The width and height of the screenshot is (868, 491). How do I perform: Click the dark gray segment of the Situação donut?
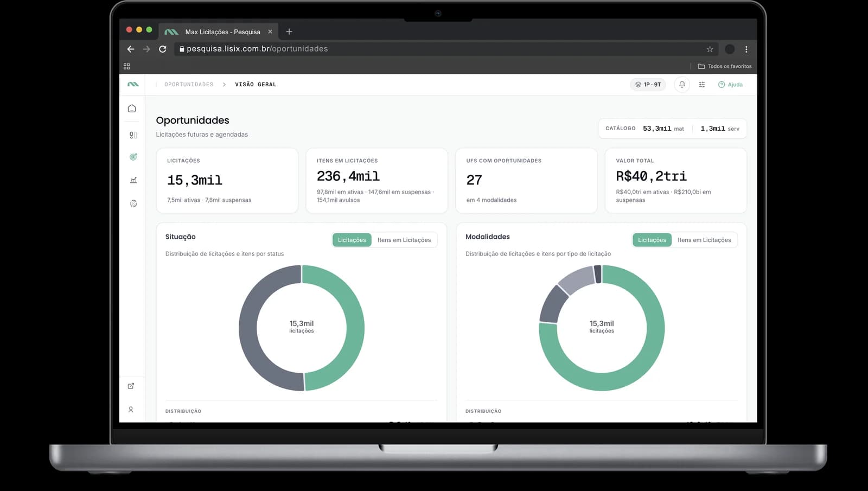tap(248, 328)
